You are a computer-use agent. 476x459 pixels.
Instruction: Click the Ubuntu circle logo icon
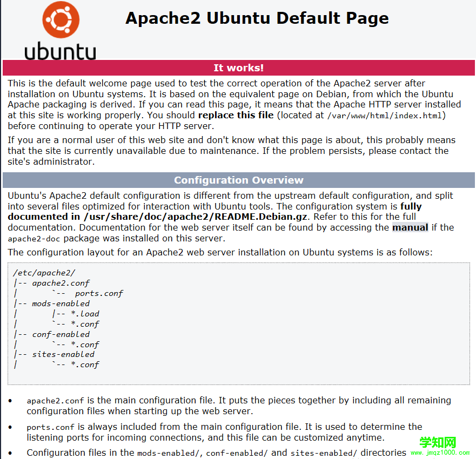tap(61, 20)
